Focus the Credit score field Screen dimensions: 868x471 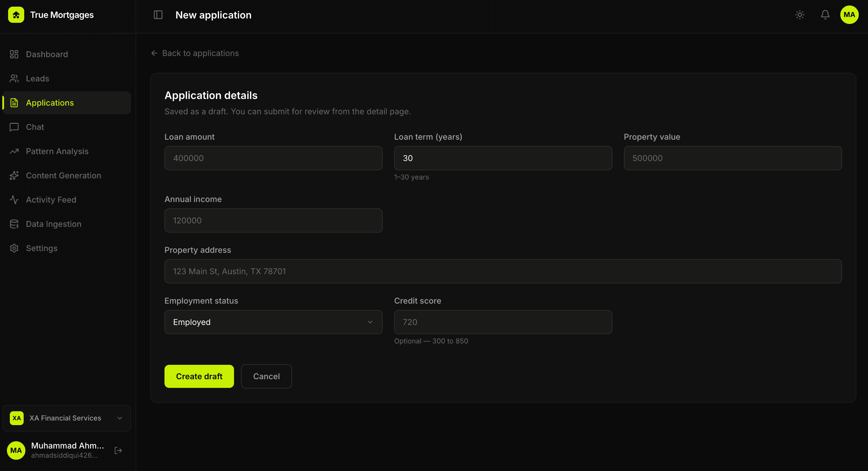pyautogui.click(x=503, y=322)
